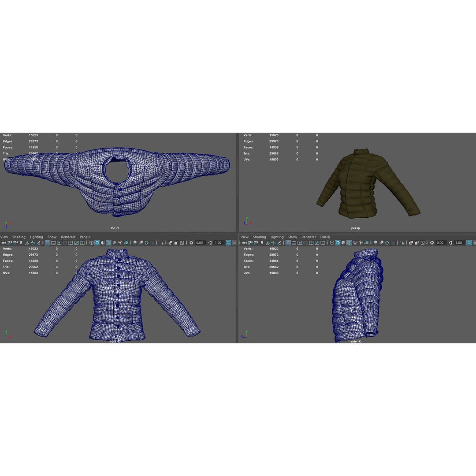Click Verts count 15023 in persp viewport

coord(274,135)
